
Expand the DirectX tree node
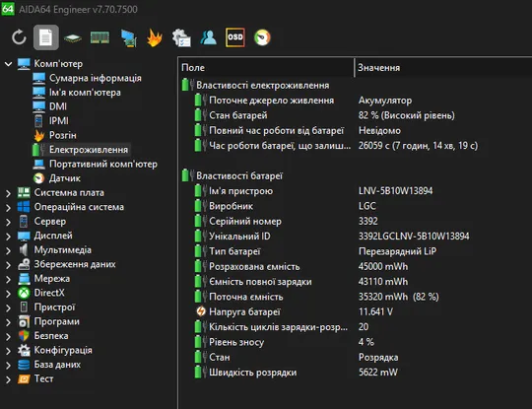click(x=8, y=294)
